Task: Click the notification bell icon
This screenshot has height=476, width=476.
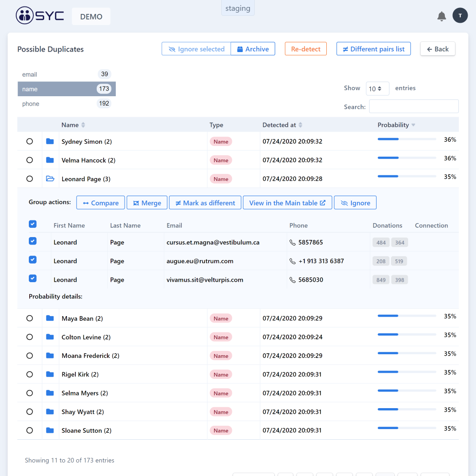Action: coord(442,16)
